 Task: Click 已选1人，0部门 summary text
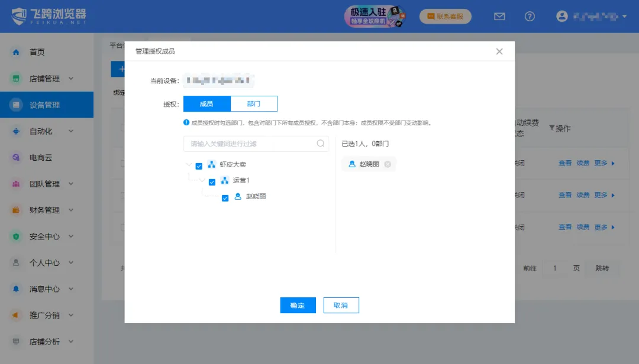(x=365, y=144)
